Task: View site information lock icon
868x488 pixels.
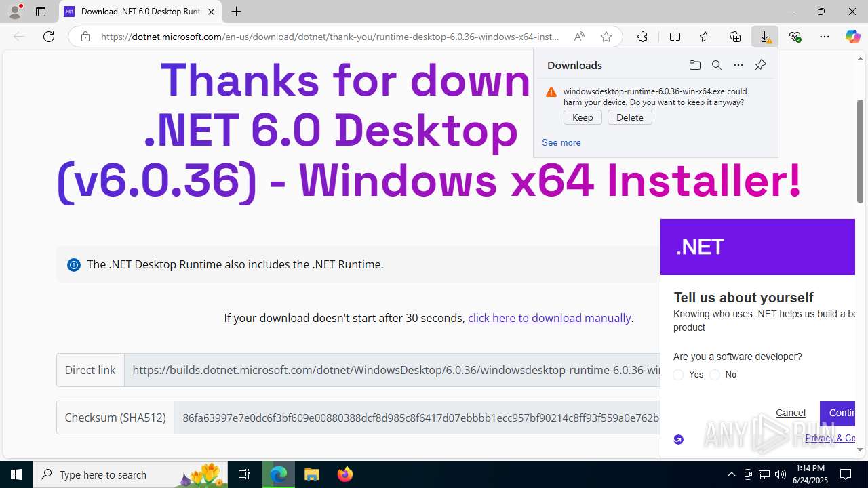Action: click(85, 37)
